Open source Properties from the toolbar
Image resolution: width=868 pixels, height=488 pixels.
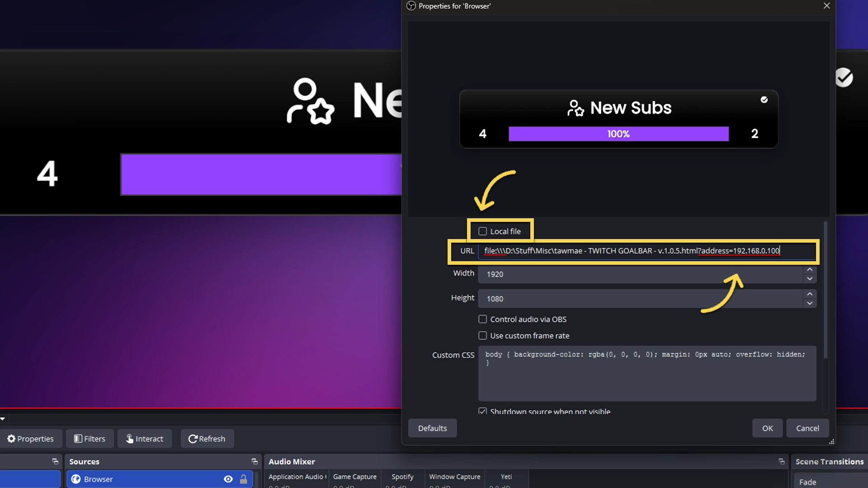click(x=30, y=439)
